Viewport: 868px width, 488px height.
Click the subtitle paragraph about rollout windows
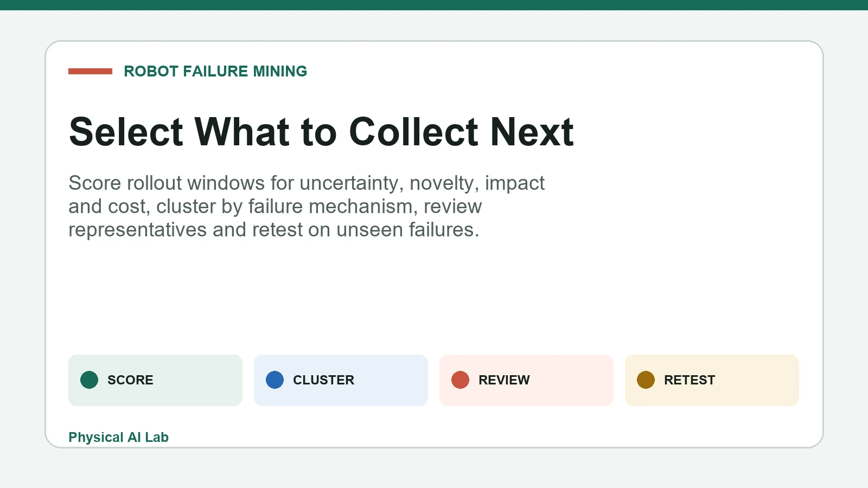click(307, 206)
